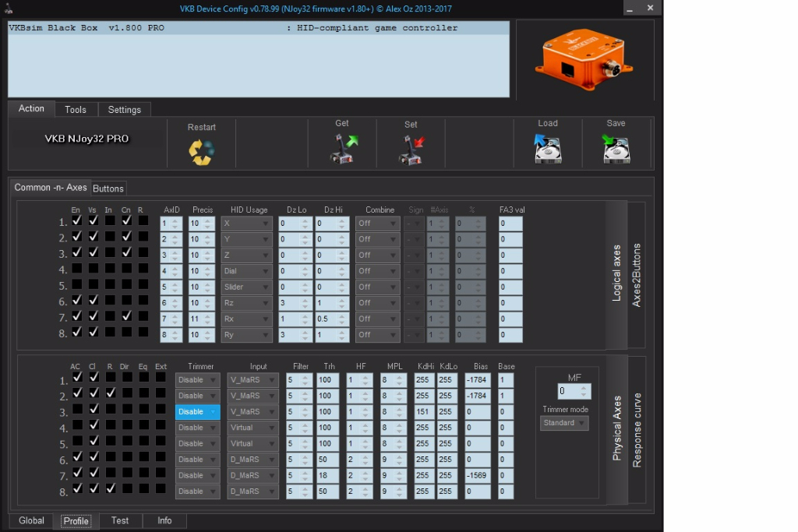Open the Axes2Buttons vertical tab
The width and height of the screenshot is (798, 532).
[636, 275]
